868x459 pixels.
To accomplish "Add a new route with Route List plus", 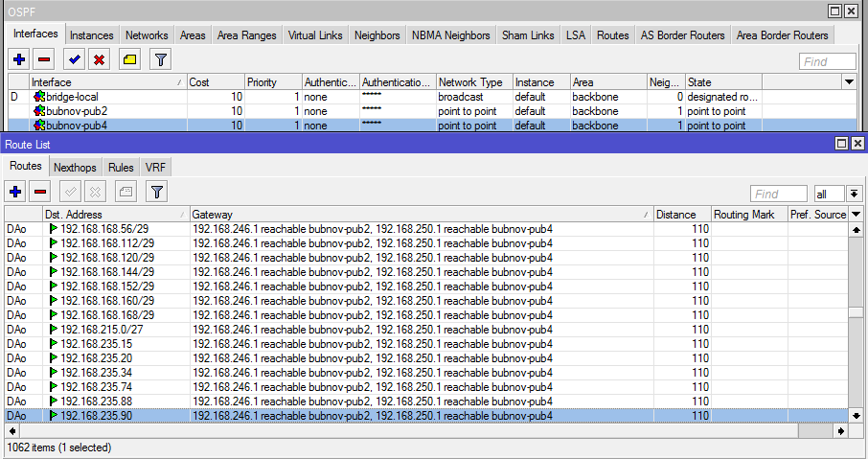I will click(x=15, y=192).
